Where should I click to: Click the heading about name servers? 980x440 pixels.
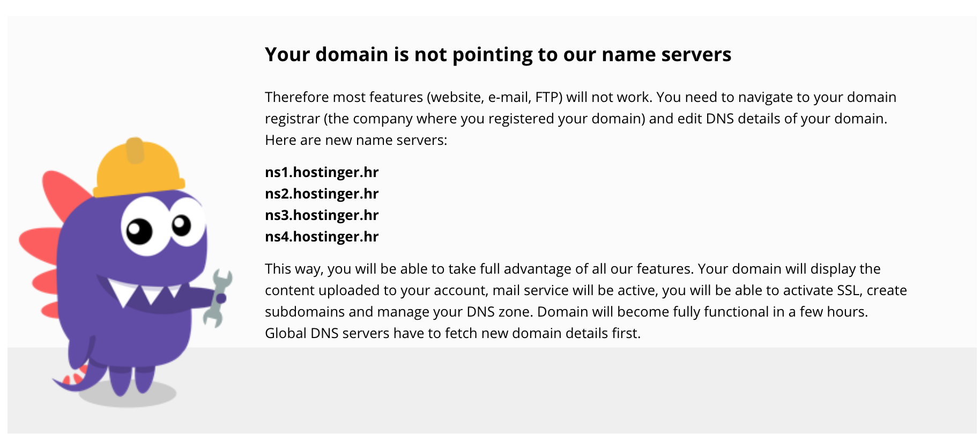498,55
